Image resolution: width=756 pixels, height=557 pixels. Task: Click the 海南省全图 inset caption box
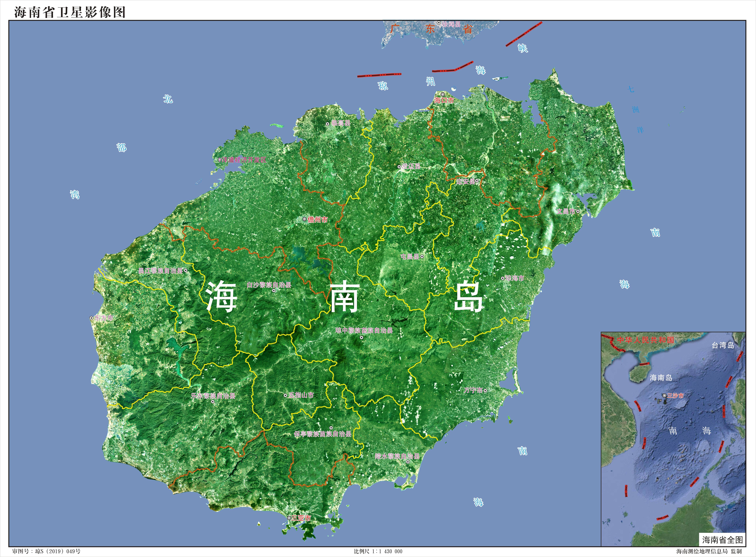pos(722,540)
